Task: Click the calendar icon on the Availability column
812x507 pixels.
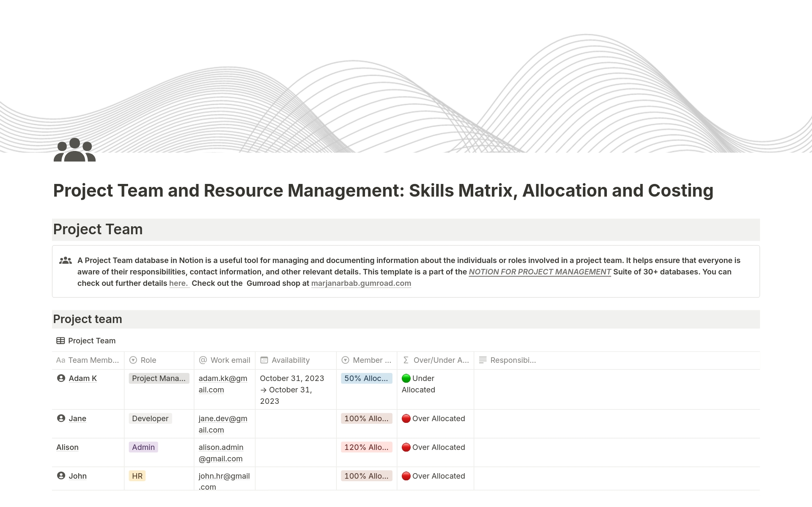Action: (264, 360)
